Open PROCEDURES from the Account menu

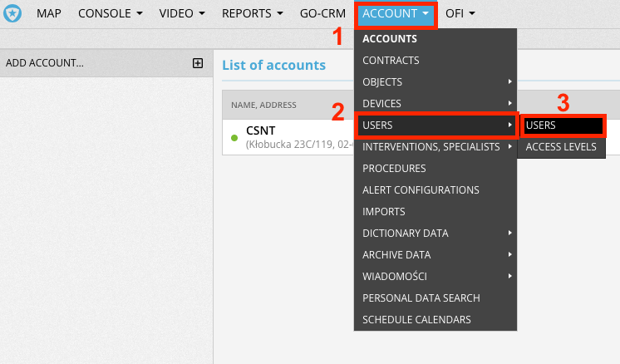(x=394, y=169)
